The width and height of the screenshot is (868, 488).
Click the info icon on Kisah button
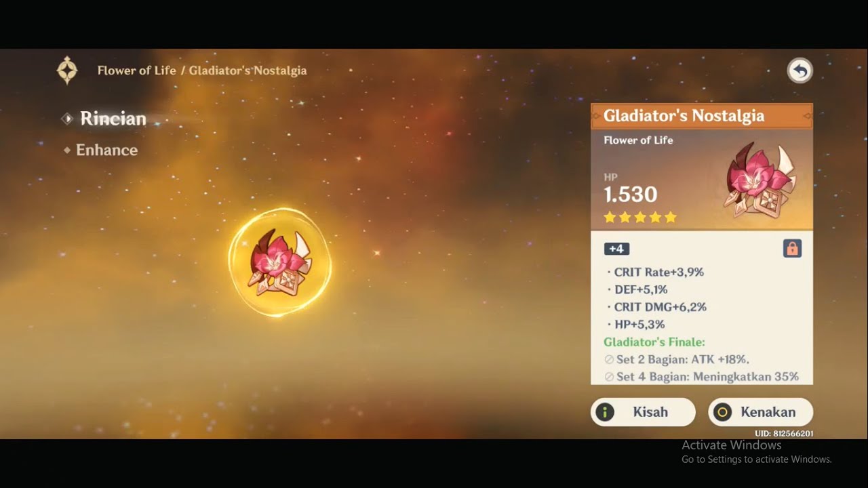(x=605, y=412)
